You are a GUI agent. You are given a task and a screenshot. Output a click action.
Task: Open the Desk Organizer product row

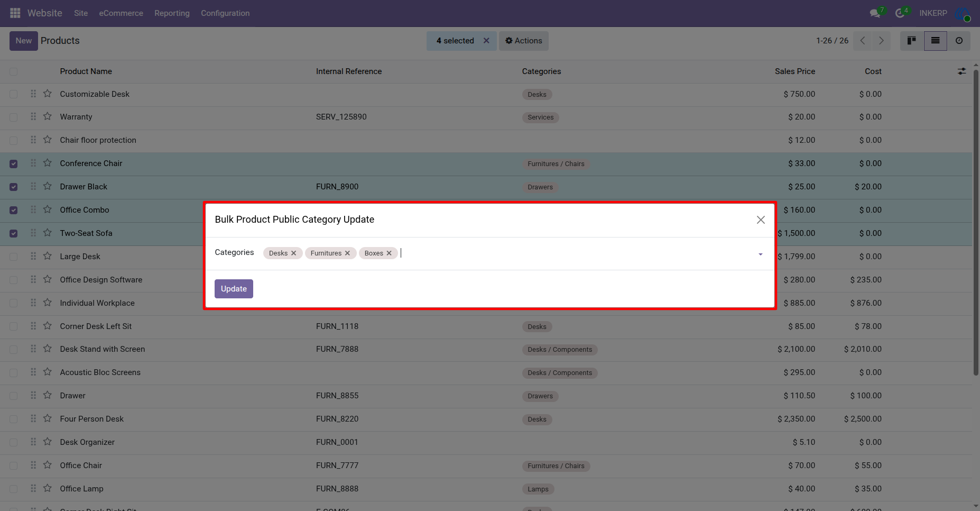pos(486,442)
